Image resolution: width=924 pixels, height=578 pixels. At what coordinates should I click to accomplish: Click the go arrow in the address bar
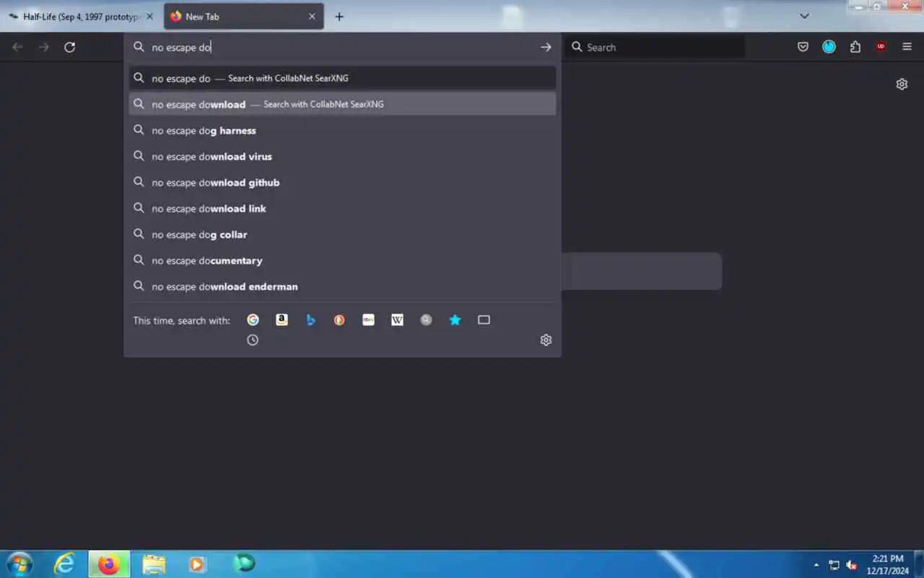click(x=546, y=47)
